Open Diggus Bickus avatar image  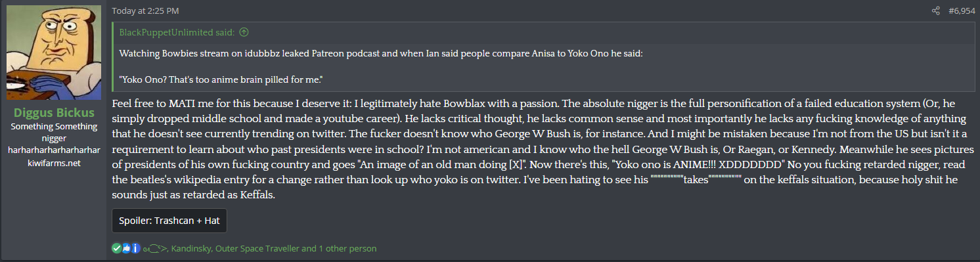[x=54, y=53]
